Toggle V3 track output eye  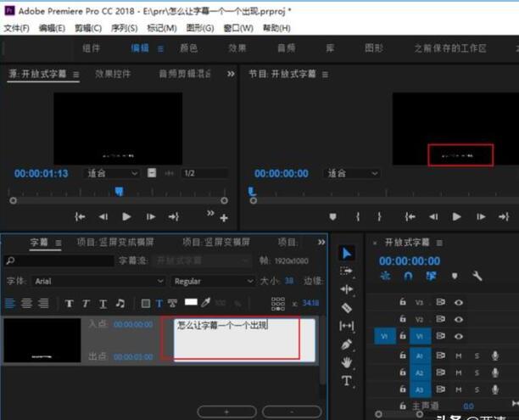459,302
